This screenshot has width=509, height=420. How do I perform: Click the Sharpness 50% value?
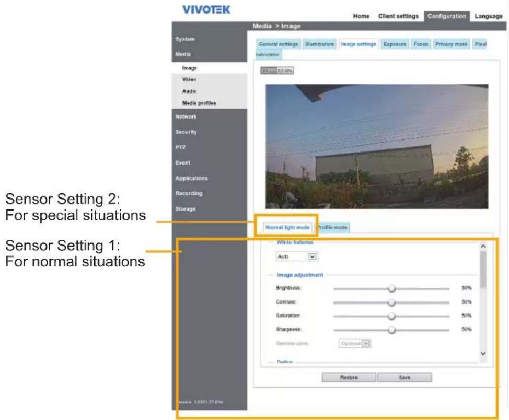pyautogui.click(x=467, y=329)
